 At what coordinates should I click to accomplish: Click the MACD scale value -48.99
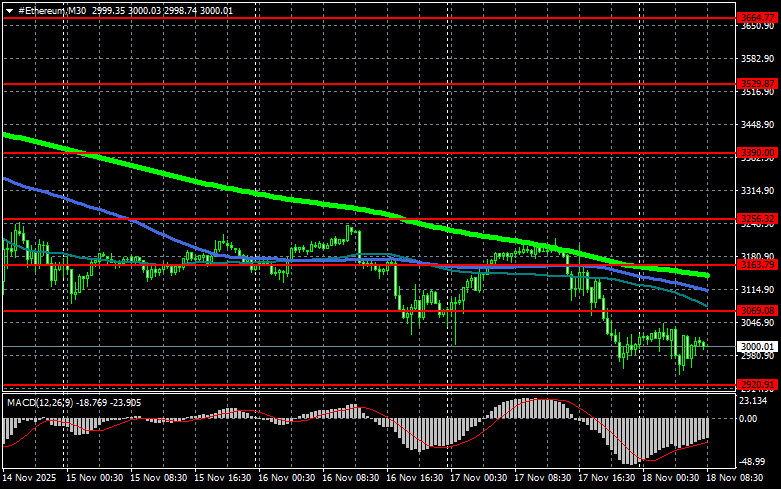pyautogui.click(x=752, y=462)
